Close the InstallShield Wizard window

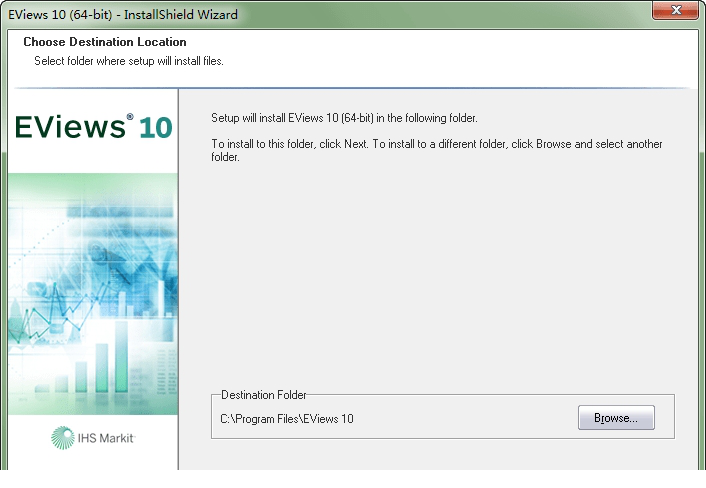675,10
